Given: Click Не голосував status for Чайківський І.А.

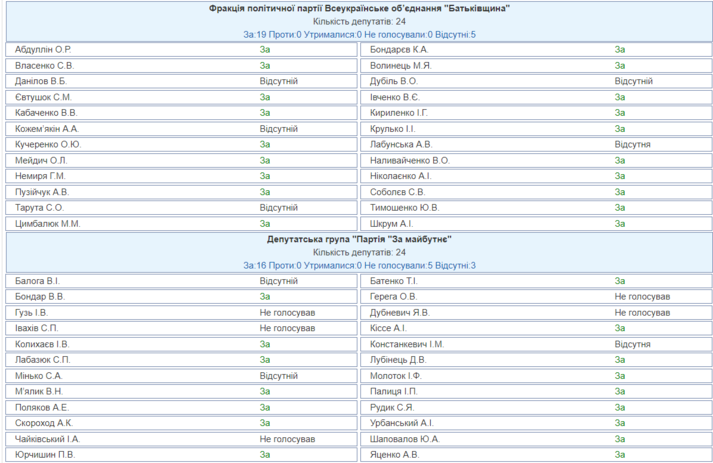Looking at the screenshot, I should pos(287,438).
